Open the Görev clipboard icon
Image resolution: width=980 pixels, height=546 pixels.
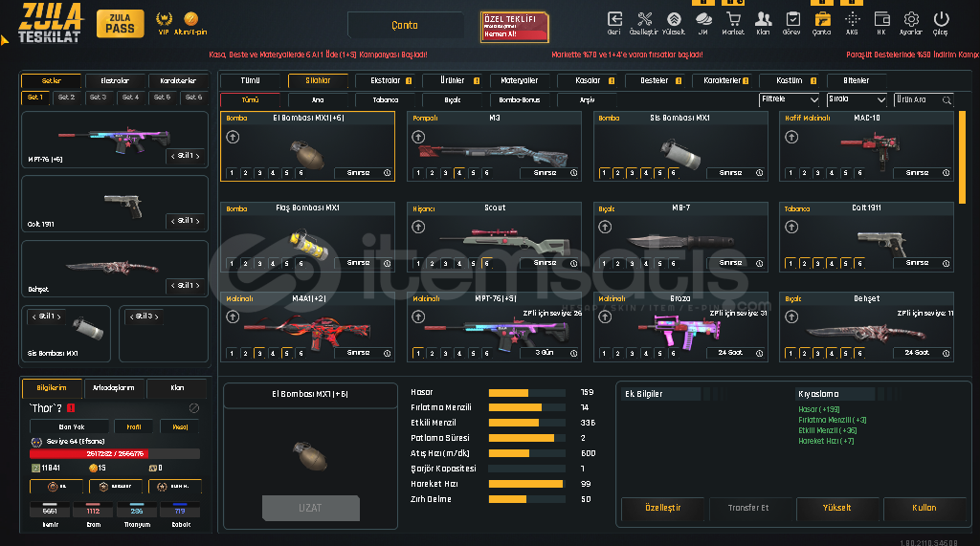(792, 19)
